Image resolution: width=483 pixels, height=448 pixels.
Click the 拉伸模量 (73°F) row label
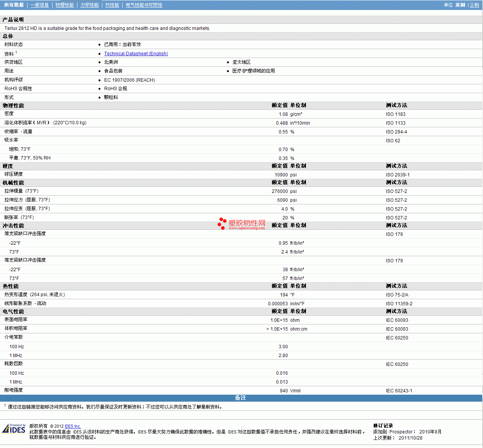(x=21, y=191)
